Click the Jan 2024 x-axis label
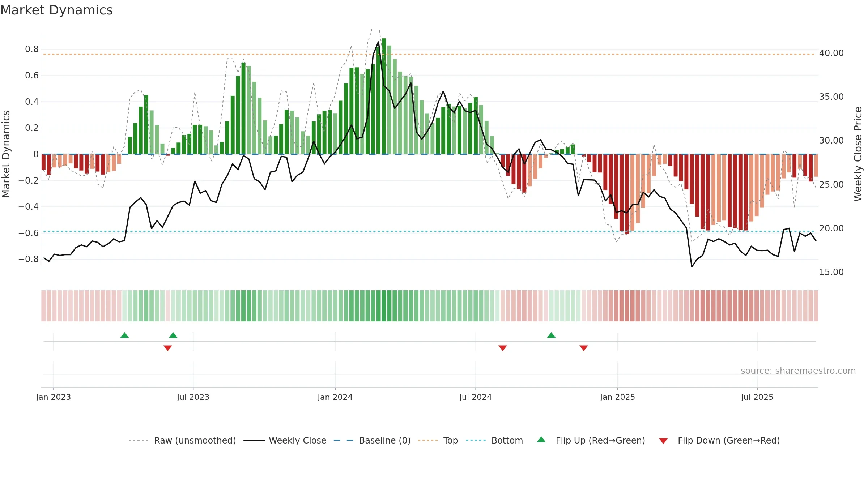This screenshot has height=488, width=868. (x=335, y=397)
